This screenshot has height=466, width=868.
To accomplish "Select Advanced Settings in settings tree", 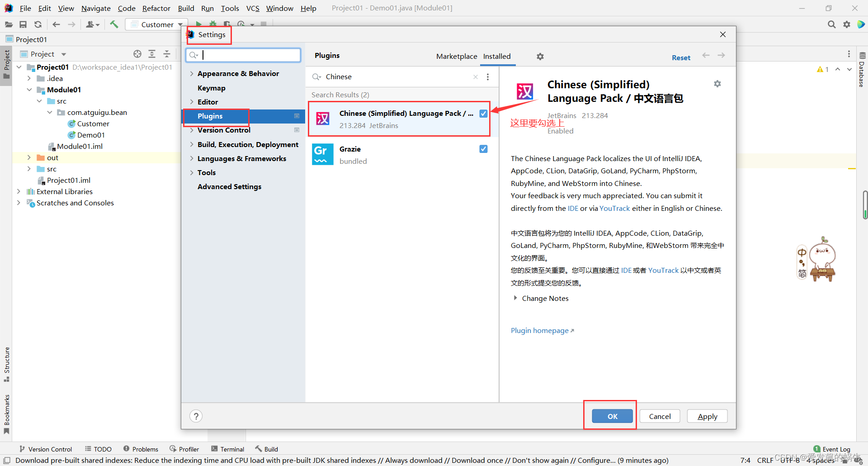I will pos(229,186).
